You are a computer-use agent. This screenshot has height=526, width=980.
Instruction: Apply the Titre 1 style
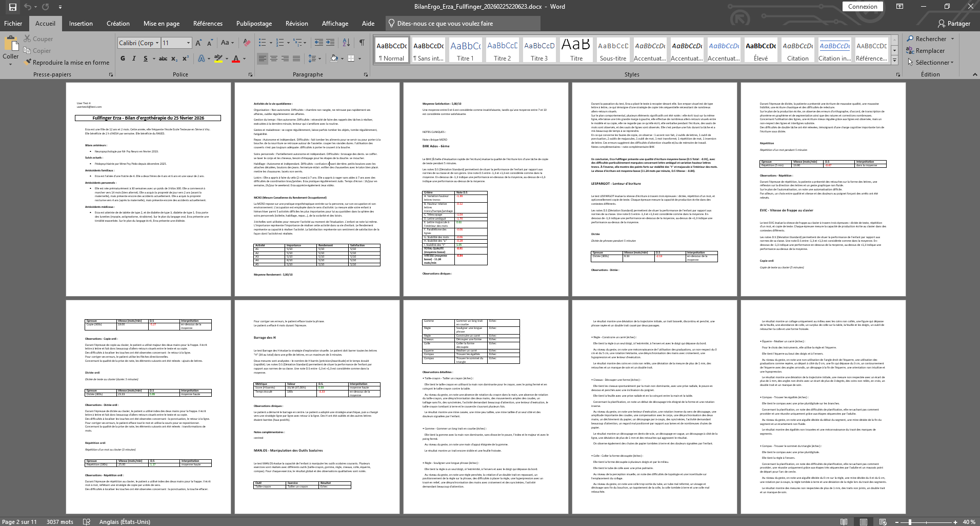[466, 50]
